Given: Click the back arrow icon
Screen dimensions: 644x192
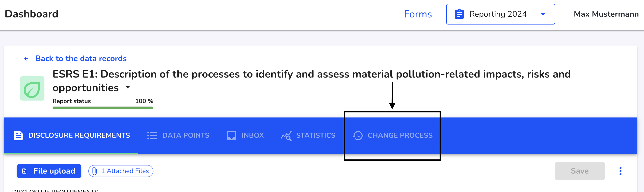Looking at the screenshot, I should pyautogui.click(x=26, y=59).
